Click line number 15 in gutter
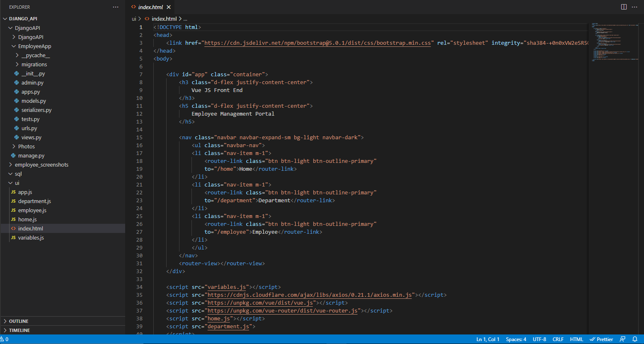644x344 pixels. [139, 138]
